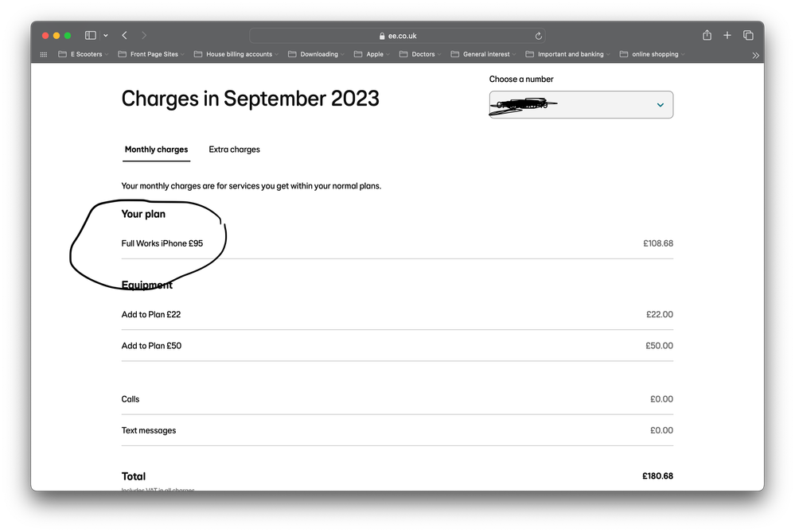This screenshot has width=795, height=532.
Task: Reload the ee.co.uk page
Action: (539, 36)
